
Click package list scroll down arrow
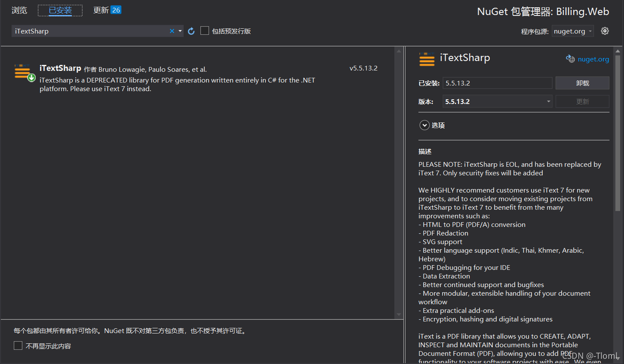(x=399, y=315)
